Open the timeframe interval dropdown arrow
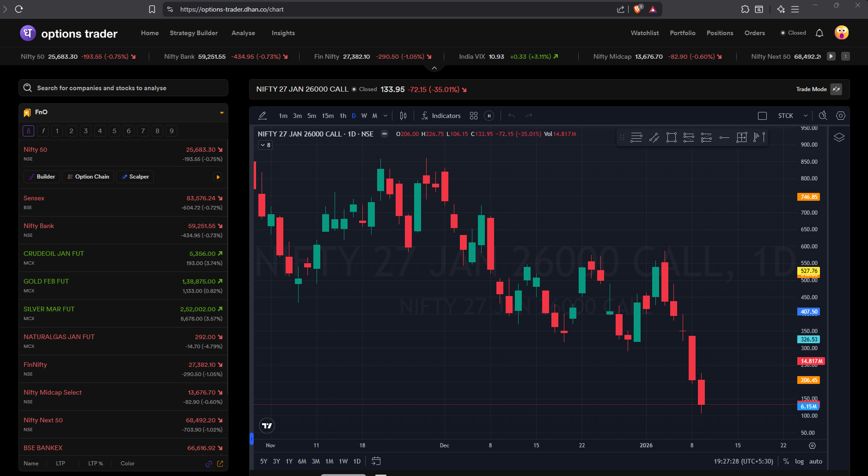868x476 pixels. (385, 116)
